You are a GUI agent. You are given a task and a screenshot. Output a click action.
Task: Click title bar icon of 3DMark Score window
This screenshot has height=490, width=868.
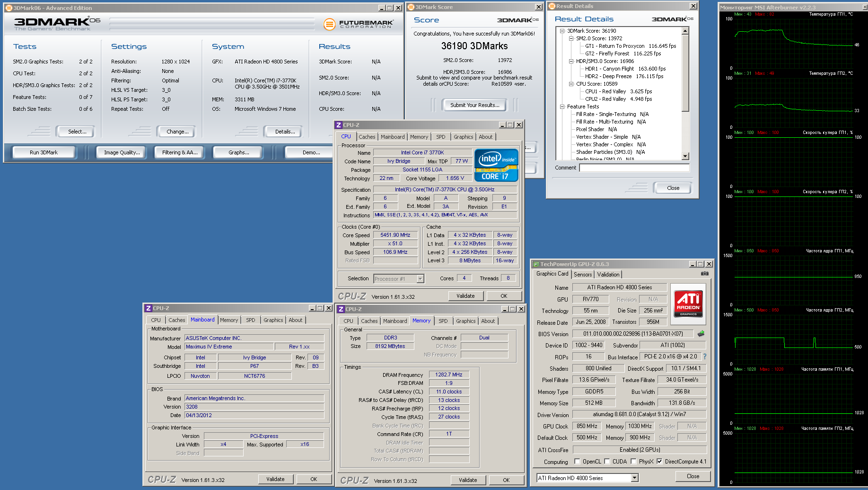pos(411,7)
